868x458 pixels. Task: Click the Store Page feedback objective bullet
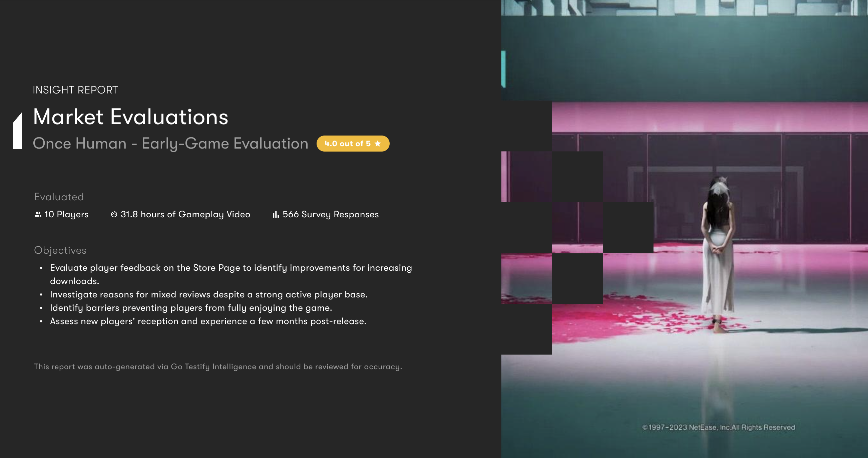[x=231, y=268]
